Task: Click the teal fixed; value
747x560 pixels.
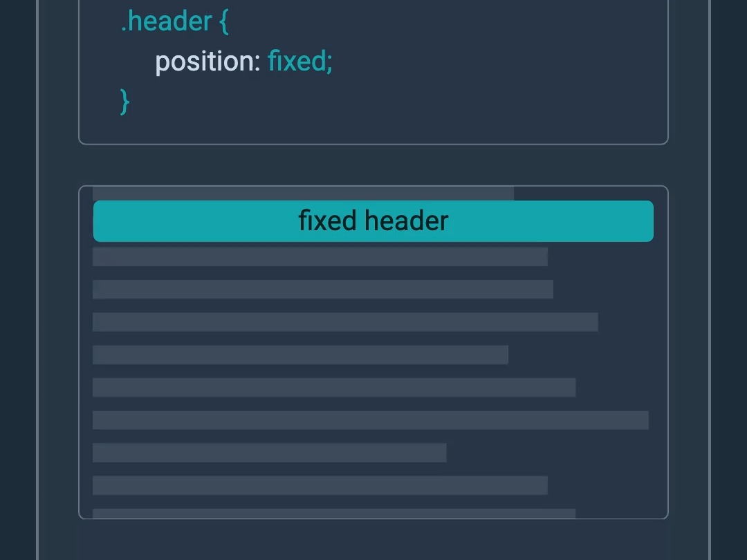Action: (x=299, y=61)
